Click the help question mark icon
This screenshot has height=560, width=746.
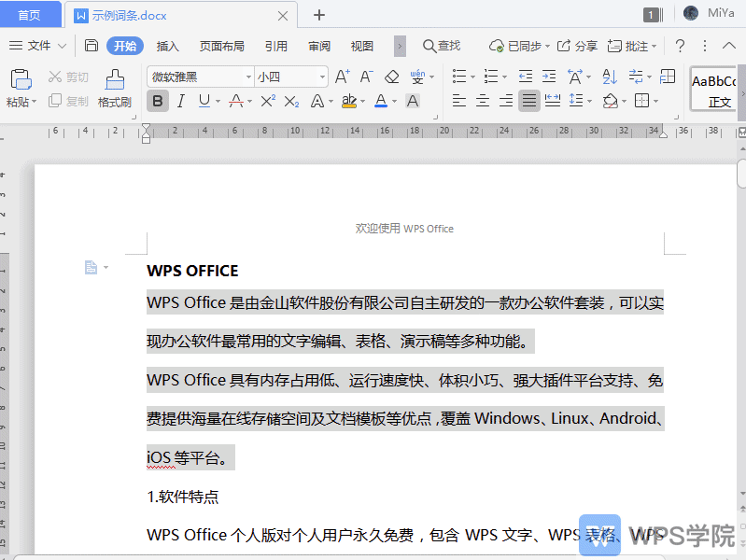[x=681, y=46]
